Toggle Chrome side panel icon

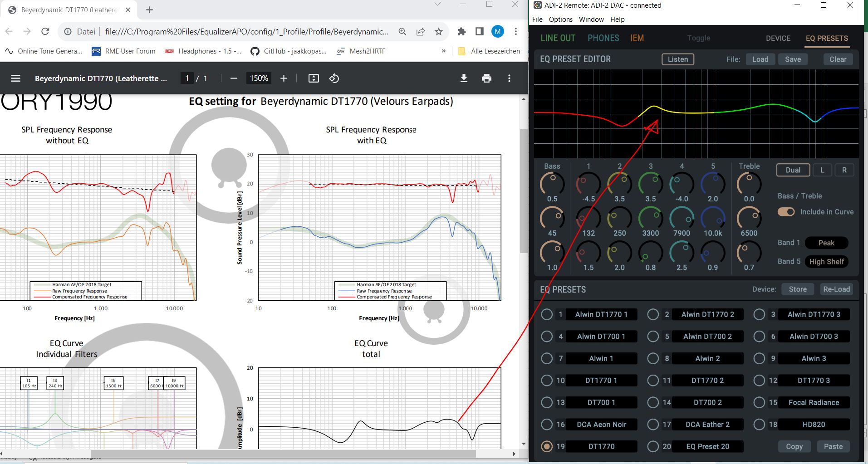point(479,31)
